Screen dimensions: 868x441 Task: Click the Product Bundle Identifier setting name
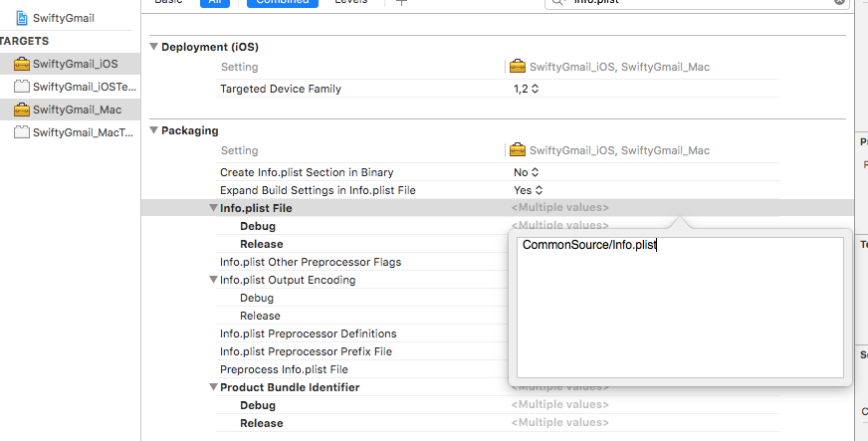290,387
